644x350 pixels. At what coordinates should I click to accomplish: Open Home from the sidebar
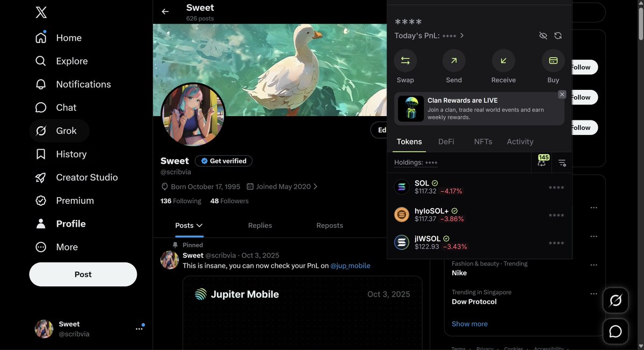[x=59, y=38]
